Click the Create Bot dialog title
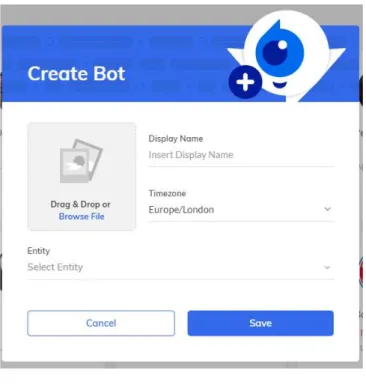This screenshot has width=366, height=388. click(76, 74)
